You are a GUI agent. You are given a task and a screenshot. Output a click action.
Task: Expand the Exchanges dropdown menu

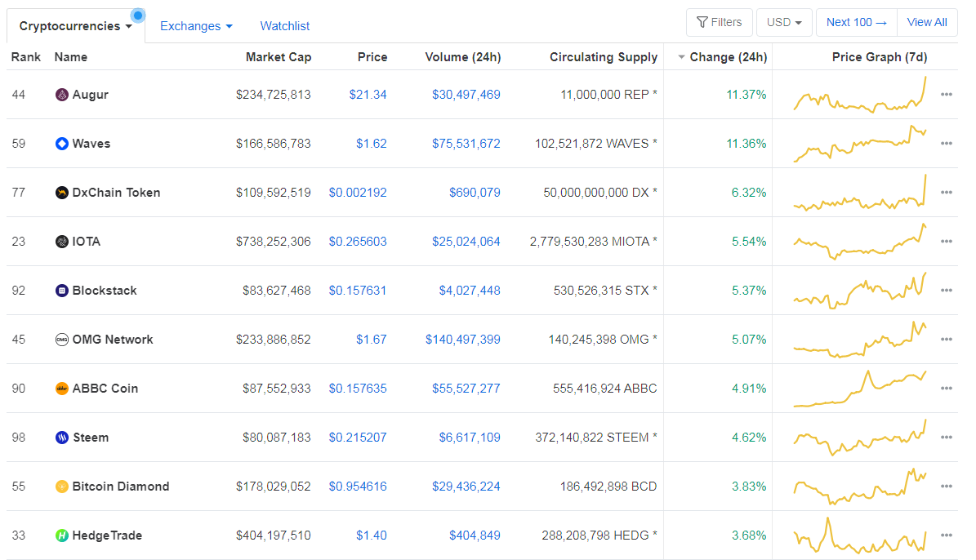(196, 26)
